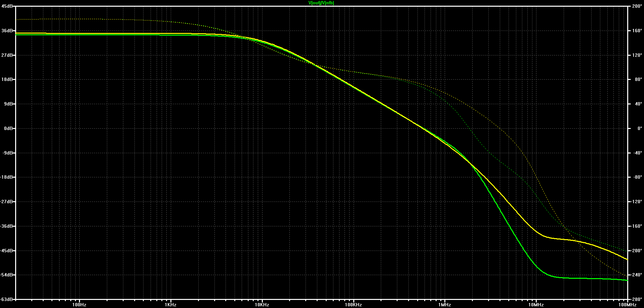Select the 1KHz frequency axis label
This screenshot has height=308, width=644.
(171, 305)
